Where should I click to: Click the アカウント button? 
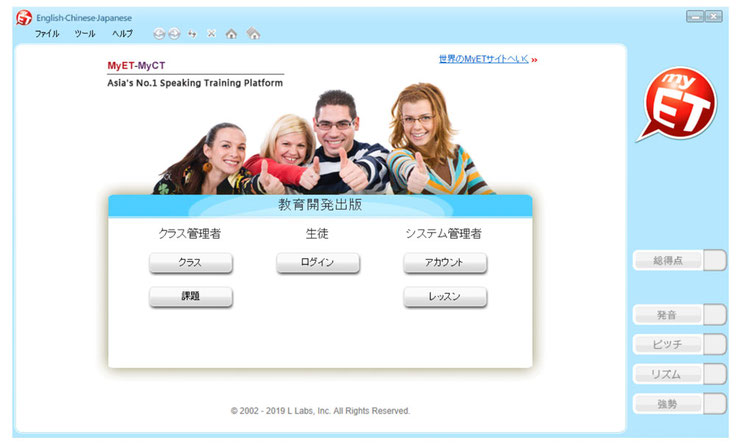point(445,263)
